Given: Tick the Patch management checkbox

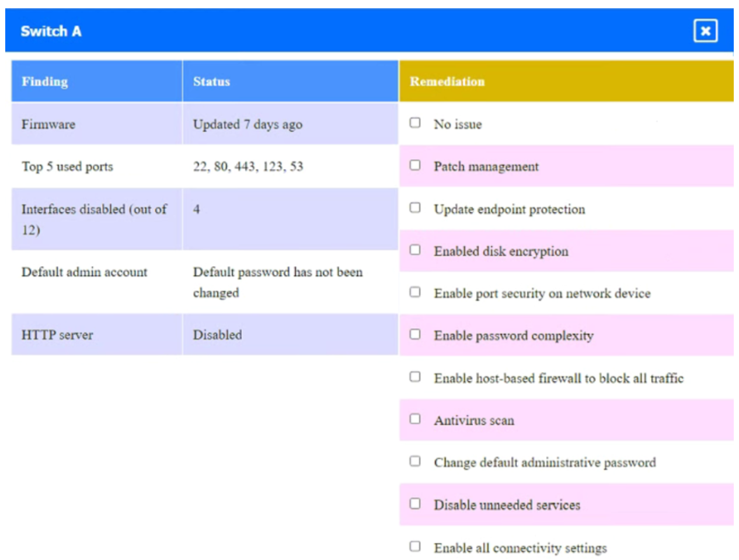Looking at the screenshot, I should (x=415, y=165).
